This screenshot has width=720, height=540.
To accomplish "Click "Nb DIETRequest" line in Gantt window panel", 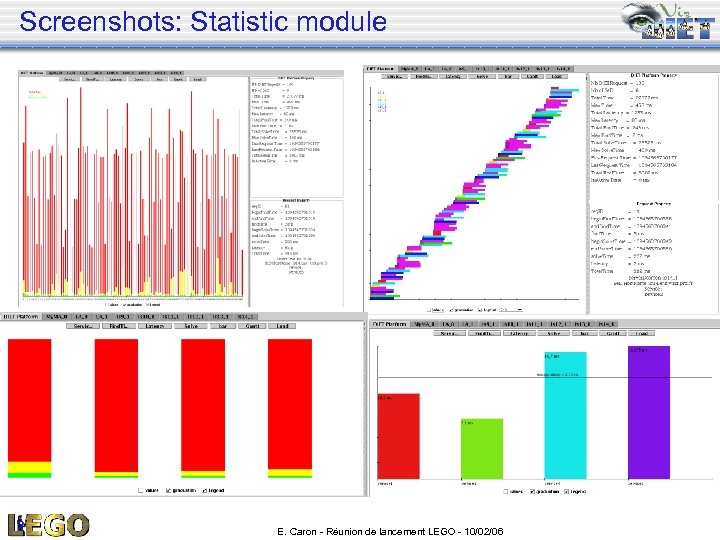I will coord(618,83).
